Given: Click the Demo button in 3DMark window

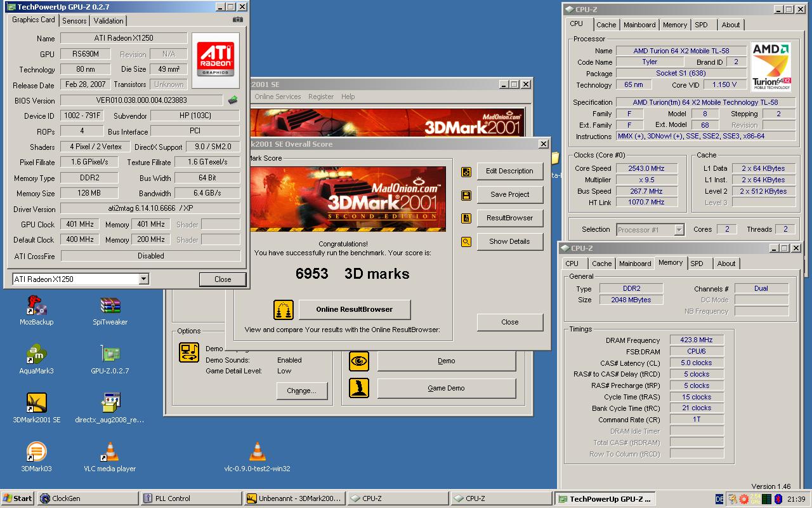Looking at the screenshot, I should coord(447,361).
